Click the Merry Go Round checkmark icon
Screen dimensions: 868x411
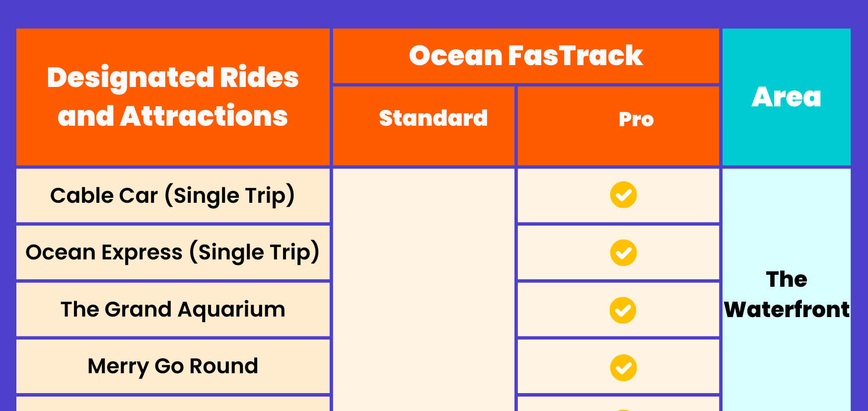[x=623, y=368]
